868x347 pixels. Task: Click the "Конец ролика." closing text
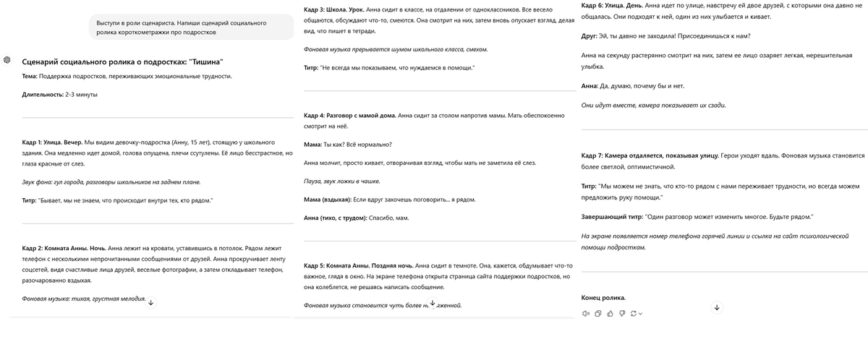coord(603,298)
